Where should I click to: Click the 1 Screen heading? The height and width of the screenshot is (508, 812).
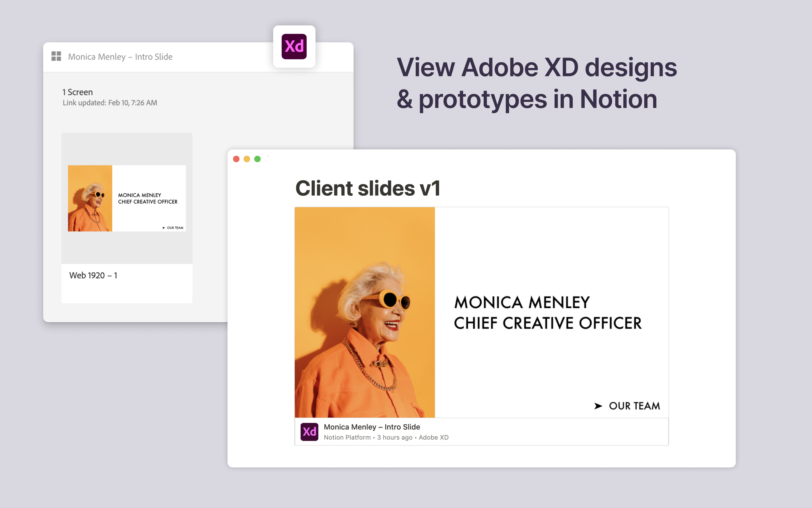click(x=78, y=92)
